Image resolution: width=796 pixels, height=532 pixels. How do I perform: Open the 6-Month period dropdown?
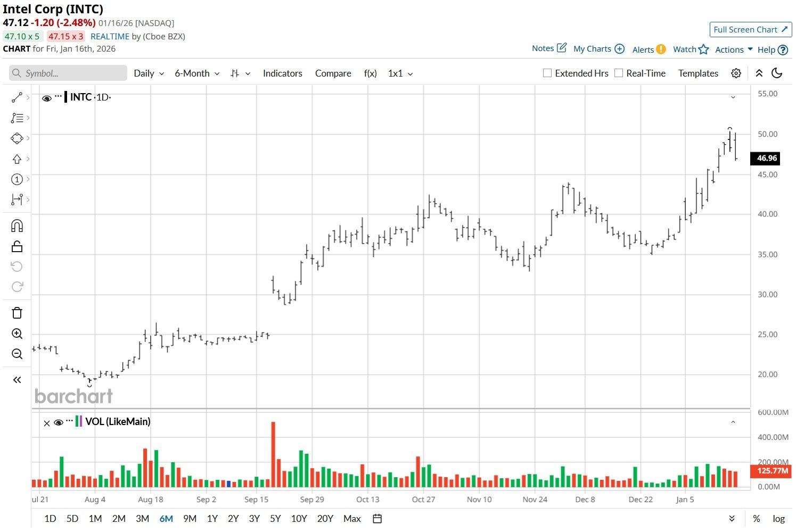coord(197,73)
